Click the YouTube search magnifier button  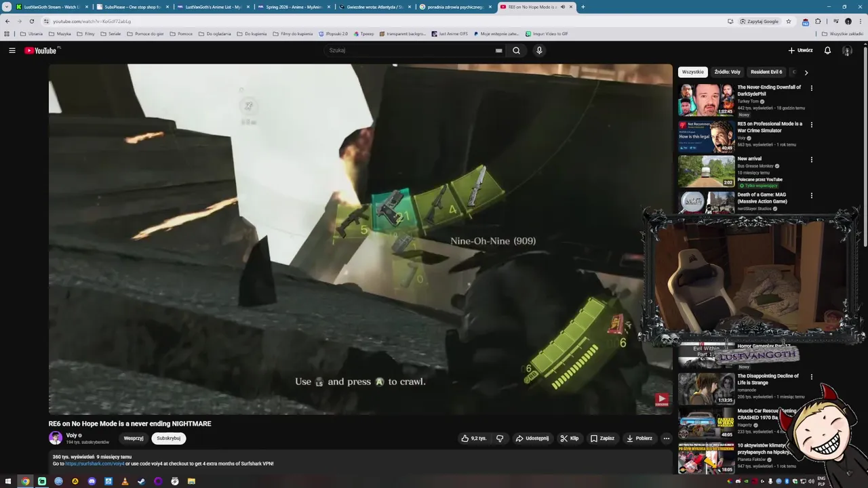[x=516, y=50]
